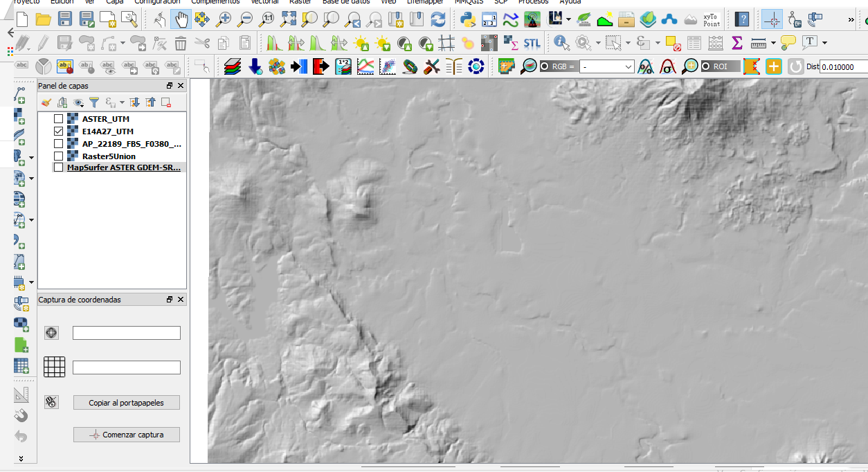Click the Identify Features info tool
Screen dimensions: 868x472
click(561, 44)
